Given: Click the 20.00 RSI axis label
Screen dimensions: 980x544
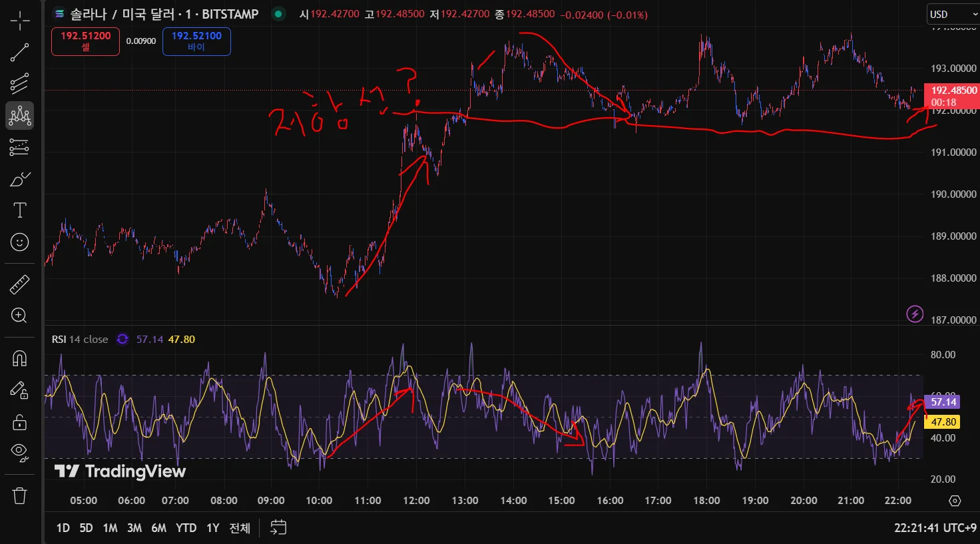Looking at the screenshot, I should click(x=943, y=479).
